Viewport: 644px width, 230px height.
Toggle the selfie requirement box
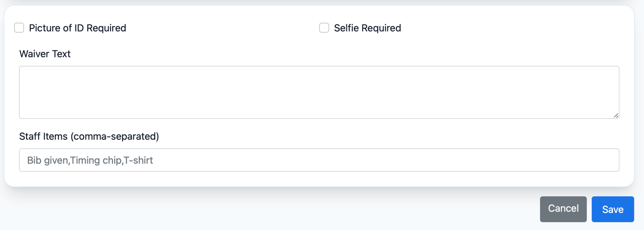pyautogui.click(x=324, y=28)
